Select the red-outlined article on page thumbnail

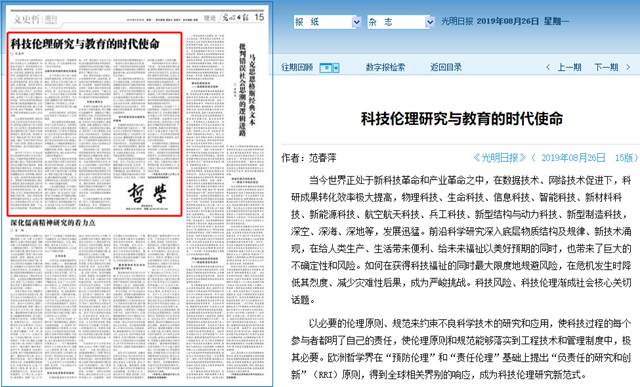coord(94,124)
